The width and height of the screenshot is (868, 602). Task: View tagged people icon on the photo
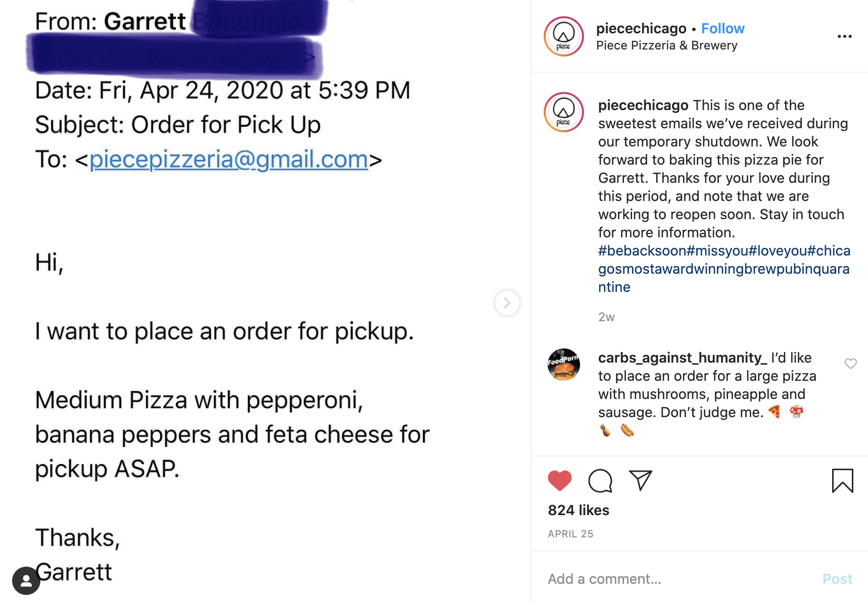(x=26, y=581)
